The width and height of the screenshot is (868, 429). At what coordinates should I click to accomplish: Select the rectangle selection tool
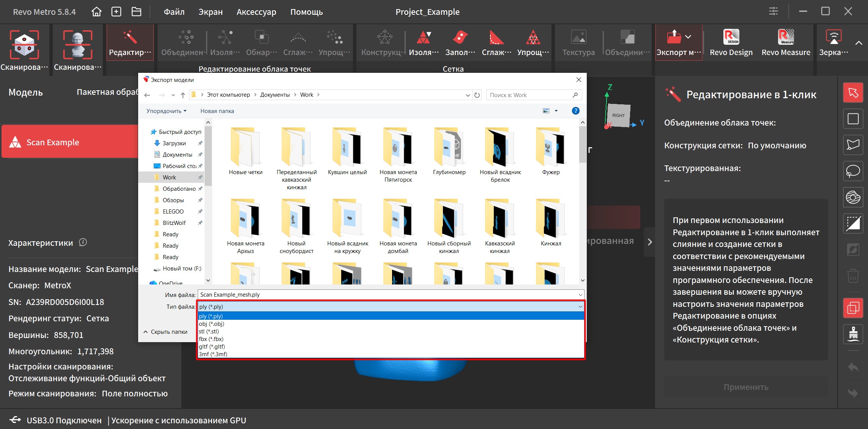coord(853,119)
